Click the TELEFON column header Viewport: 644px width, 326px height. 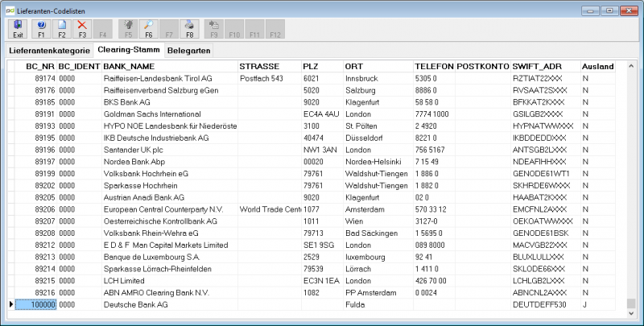pos(434,67)
